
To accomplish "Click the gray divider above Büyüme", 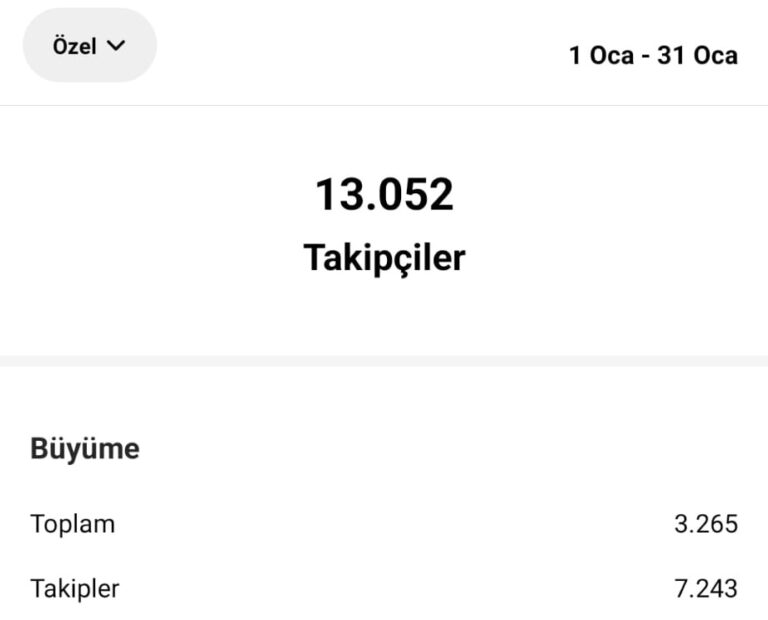I will tap(384, 360).
